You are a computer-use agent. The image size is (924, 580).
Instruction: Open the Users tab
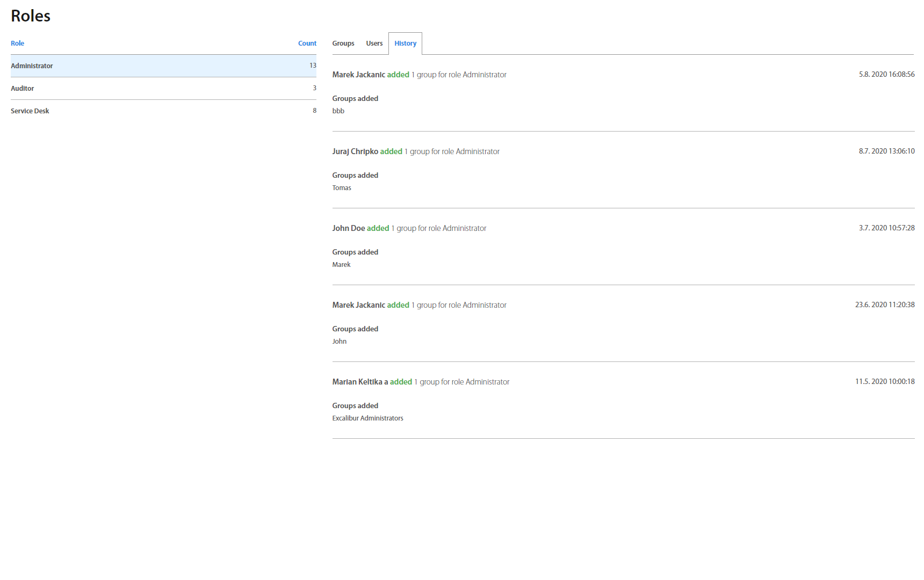click(374, 44)
